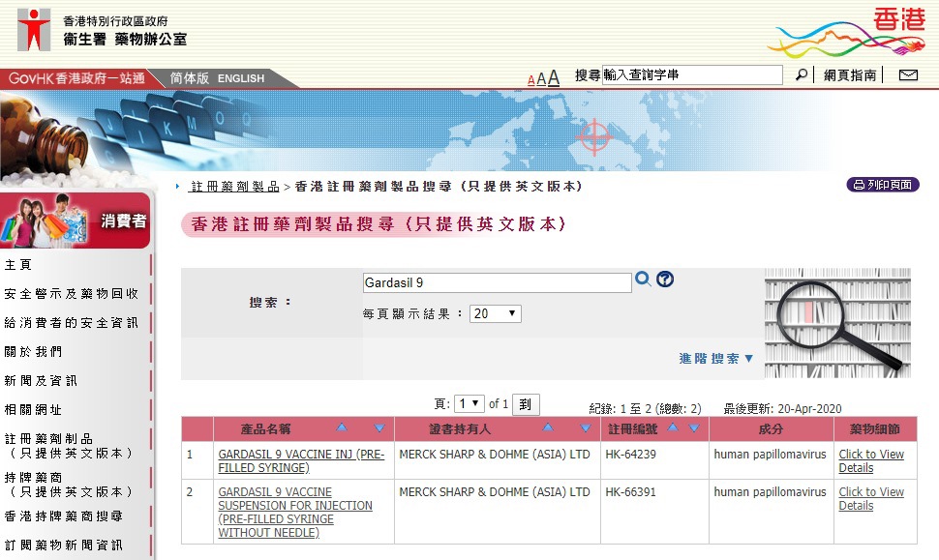Open 註冊藥劑制品 sidebar item

coord(68,446)
